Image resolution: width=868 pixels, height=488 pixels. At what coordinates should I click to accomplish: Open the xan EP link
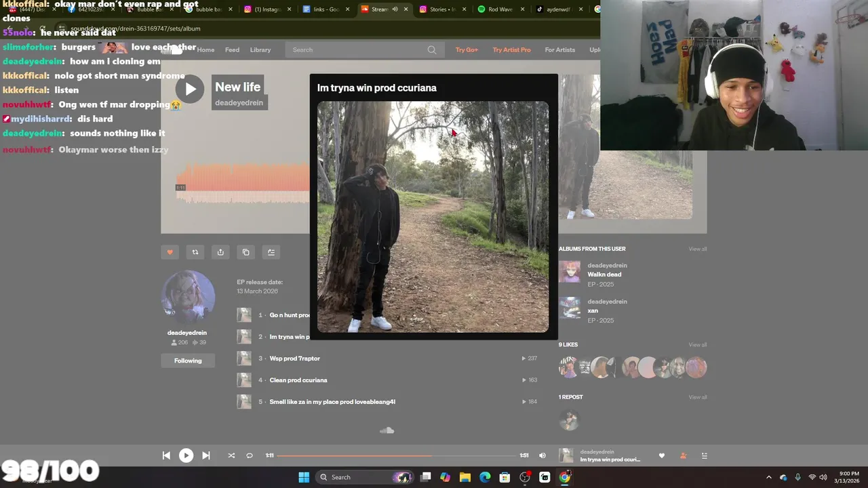coord(593,310)
